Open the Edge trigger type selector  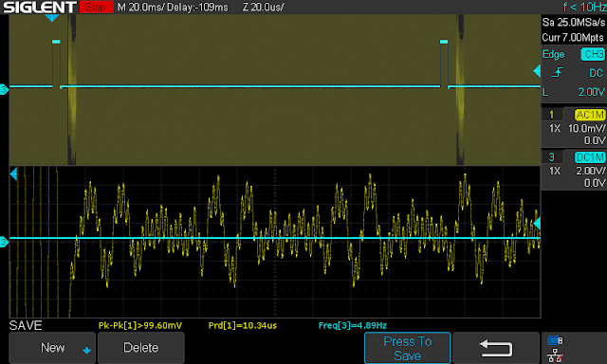(x=553, y=54)
